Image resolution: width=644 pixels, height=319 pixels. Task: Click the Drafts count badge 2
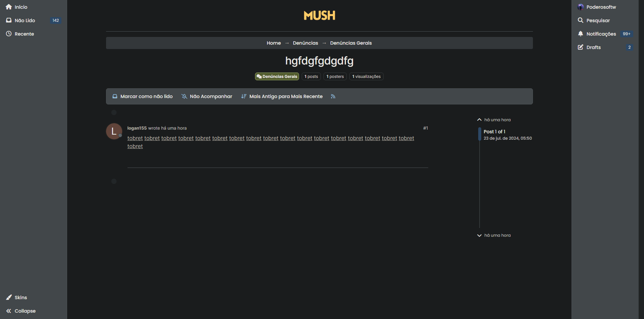click(x=630, y=47)
